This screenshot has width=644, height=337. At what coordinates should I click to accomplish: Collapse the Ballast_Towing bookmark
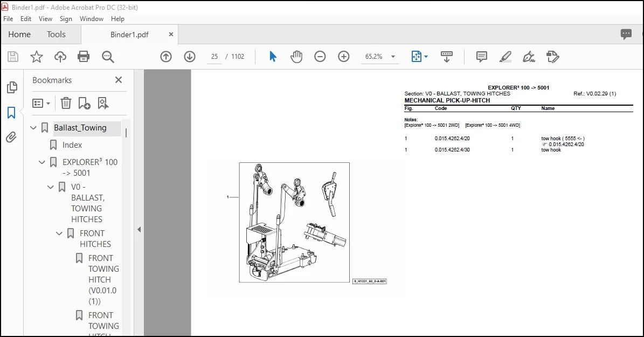coord(33,128)
